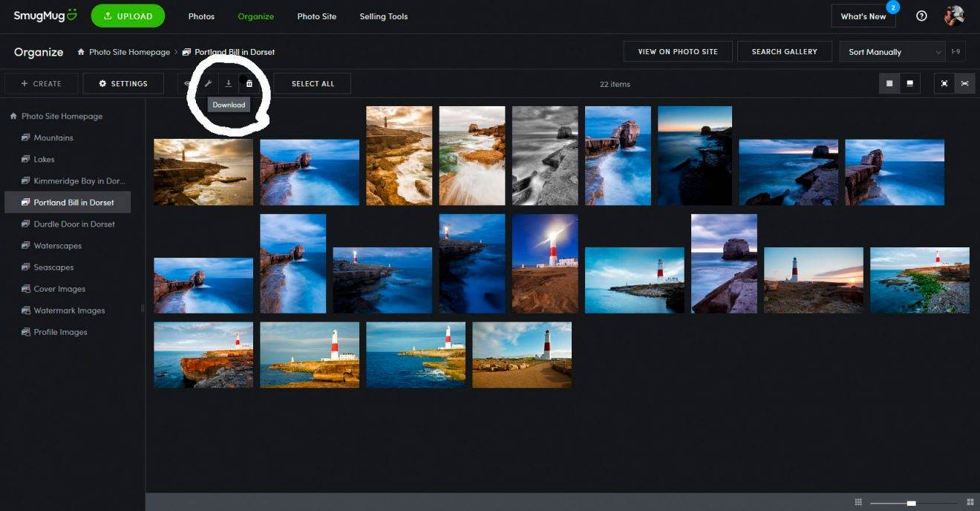Open the Download tool in toolbar
The image size is (980, 511).
pos(229,83)
